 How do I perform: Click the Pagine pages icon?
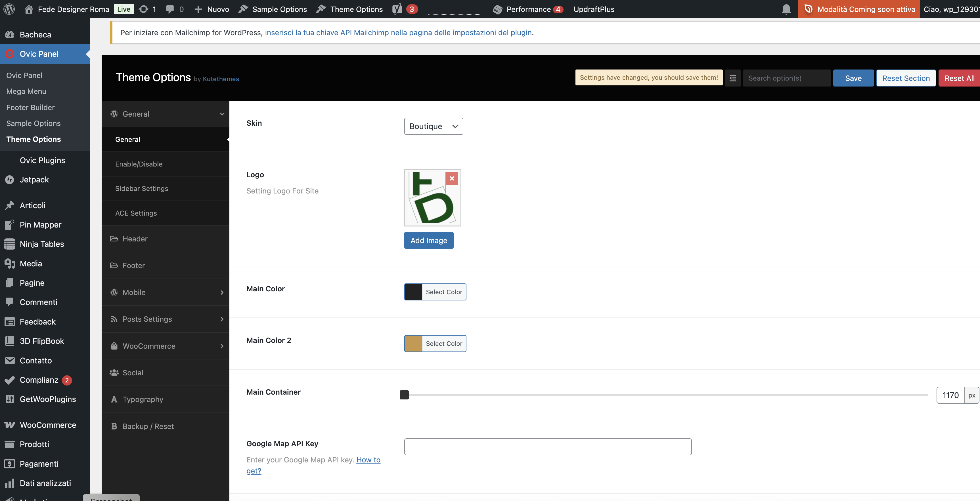(10, 283)
